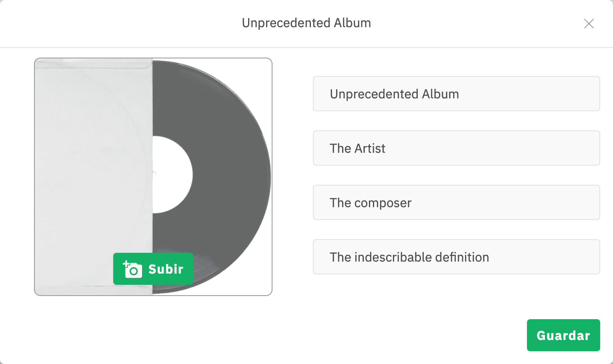Select The indescribable definition field
This screenshot has width=613, height=364.
(456, 257)
